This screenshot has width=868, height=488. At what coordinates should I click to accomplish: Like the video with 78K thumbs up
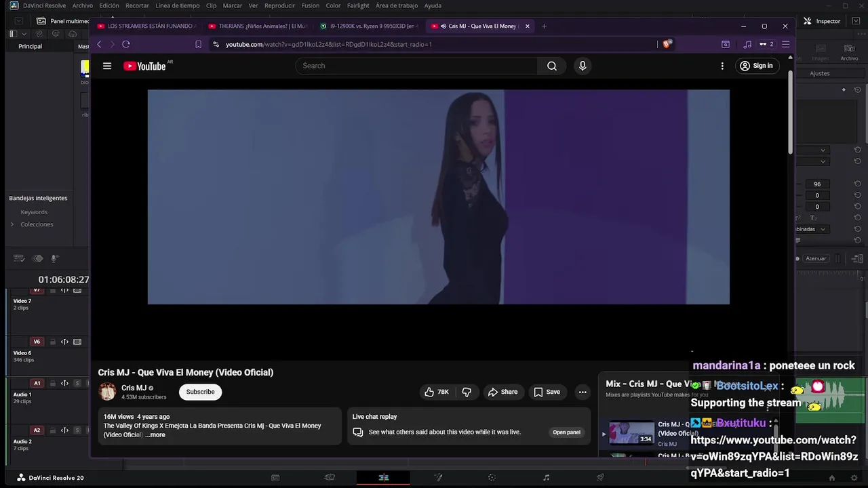click(437, 392)
